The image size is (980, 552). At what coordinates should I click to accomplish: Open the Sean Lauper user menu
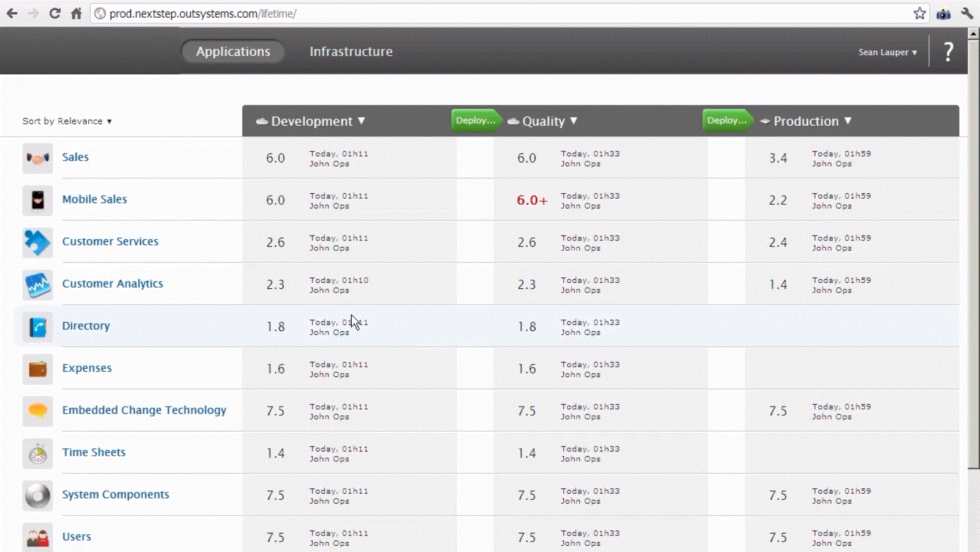click(887, 52)
